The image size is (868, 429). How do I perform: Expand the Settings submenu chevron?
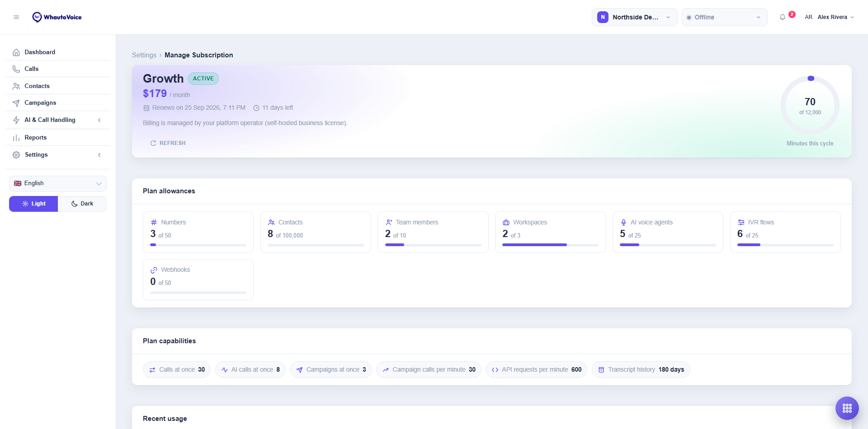(99, 155)
